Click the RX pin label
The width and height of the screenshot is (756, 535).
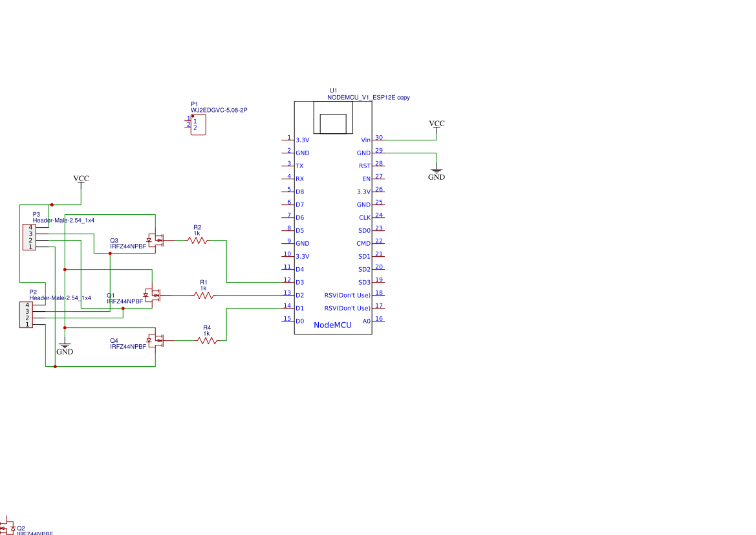[x=300, y=179]
